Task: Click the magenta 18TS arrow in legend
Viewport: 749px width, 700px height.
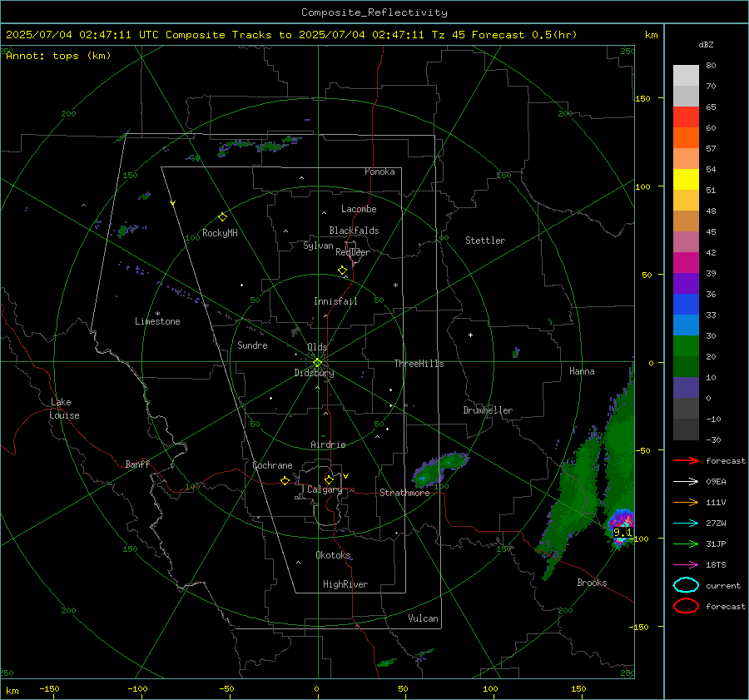Action: tap(686, 565)
